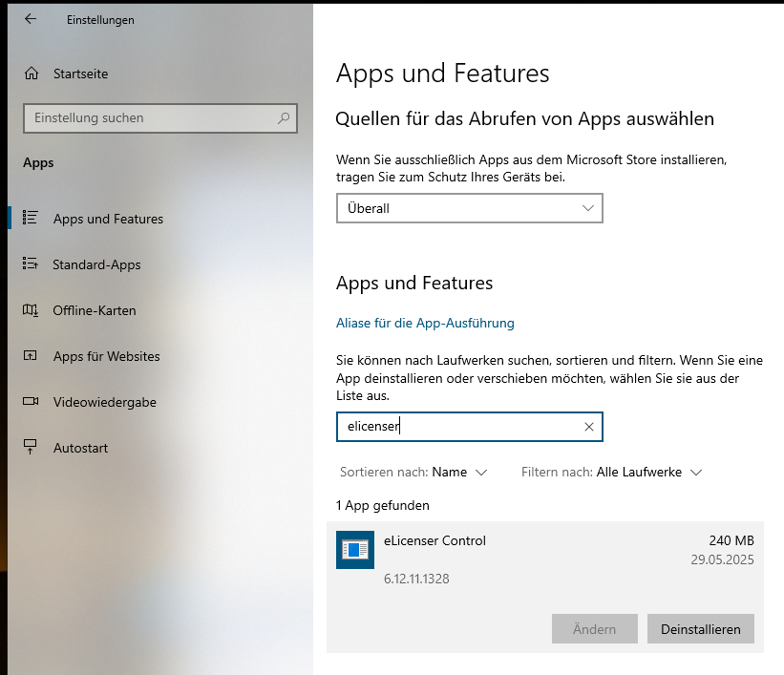Click the 240 MB size value
The width and height of the screenshot is (784, 675).
point(731,540)
